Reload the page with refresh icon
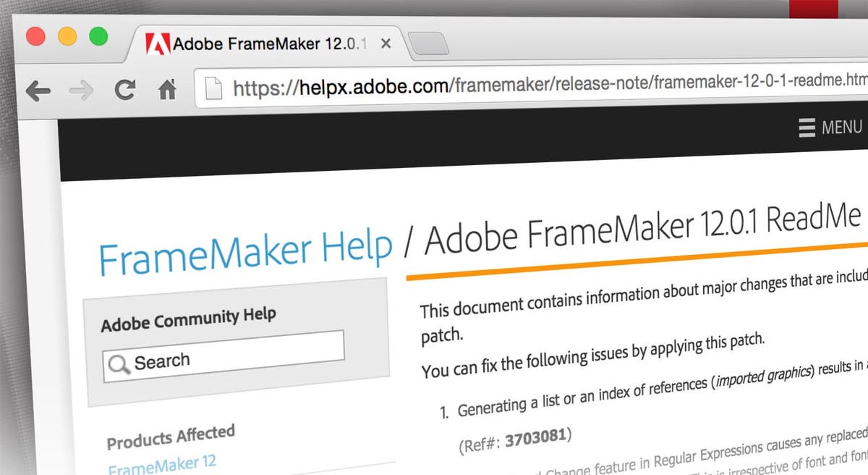Viewport: 868px width, 475px height. point(124,90)
